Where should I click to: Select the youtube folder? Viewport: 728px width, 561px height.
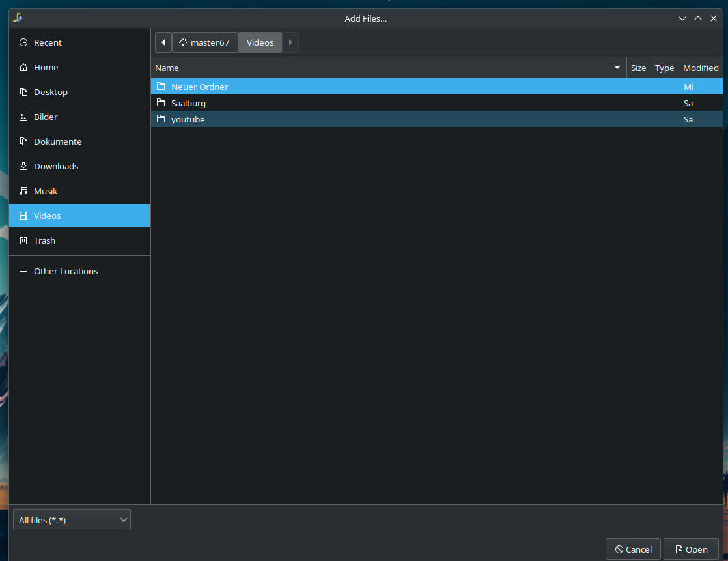437,119
